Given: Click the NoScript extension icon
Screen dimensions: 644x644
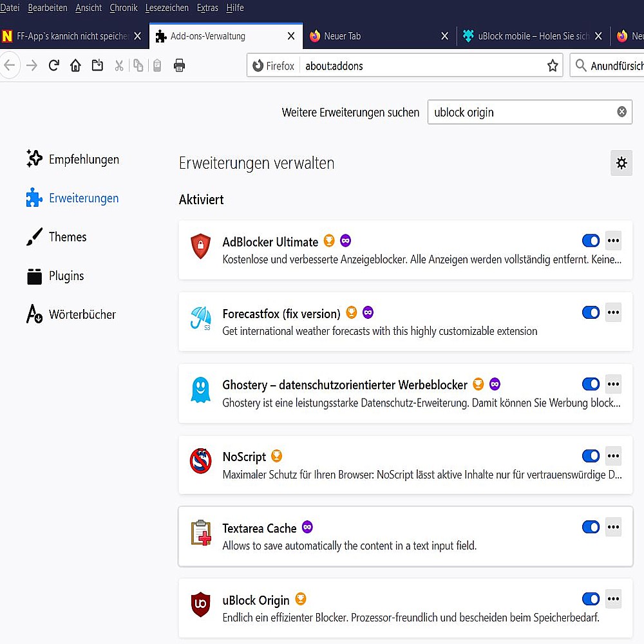Looking at the screenshot, I should pyautogui.click(x=200, y=461).
